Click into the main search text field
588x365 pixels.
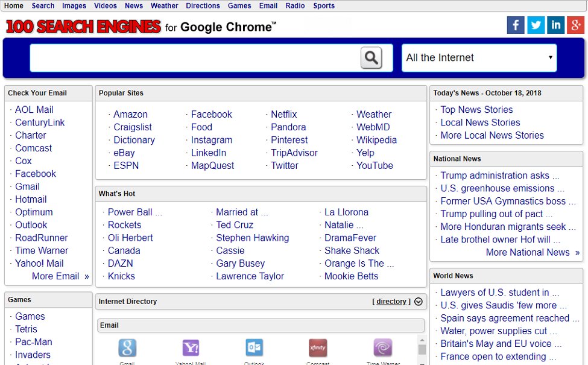195,58
